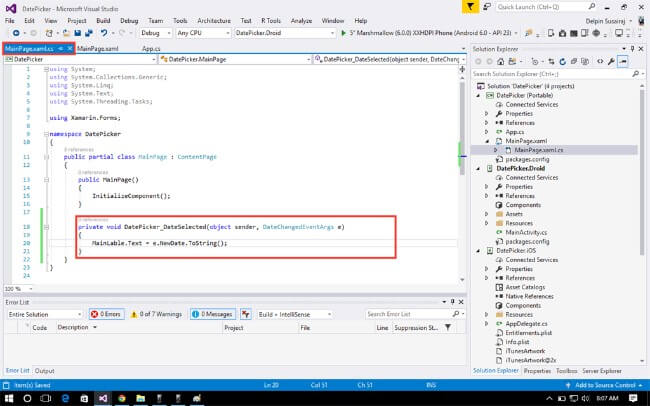Toggle the 0 Errors filter button

107,314
